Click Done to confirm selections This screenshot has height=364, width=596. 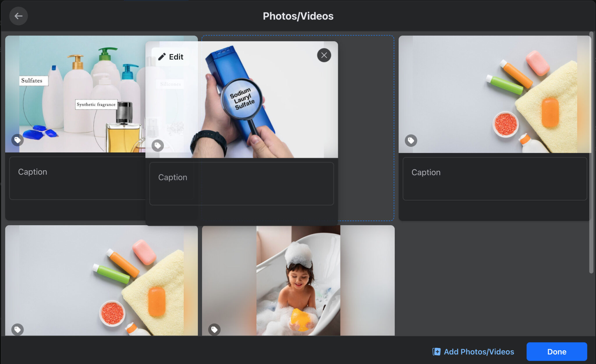pyautogui.click(x=557, y=352)
